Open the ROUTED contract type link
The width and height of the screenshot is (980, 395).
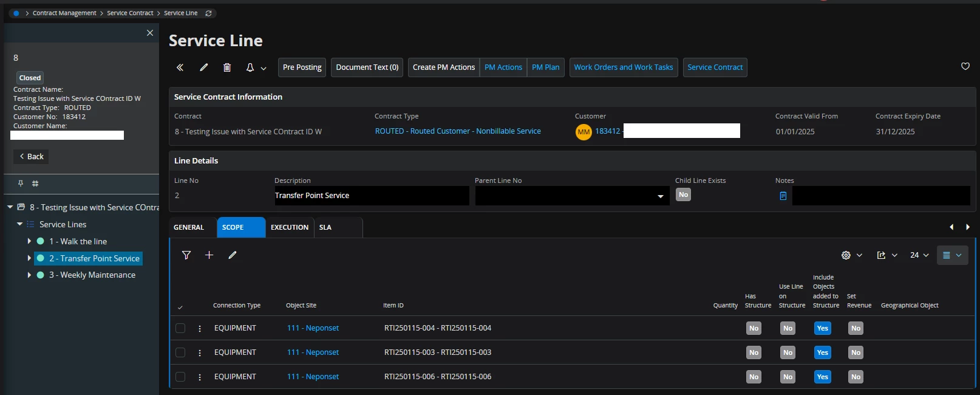[x=457, y=131]
